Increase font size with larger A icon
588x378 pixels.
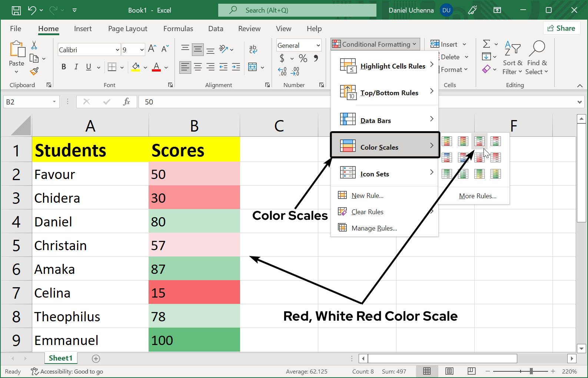click(152, 49)
